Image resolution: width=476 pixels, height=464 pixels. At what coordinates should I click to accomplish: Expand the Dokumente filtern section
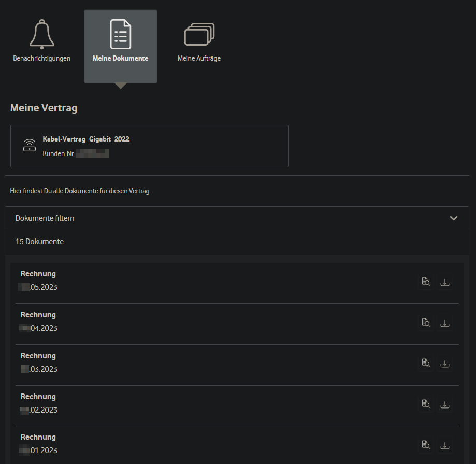click(237, 218)
